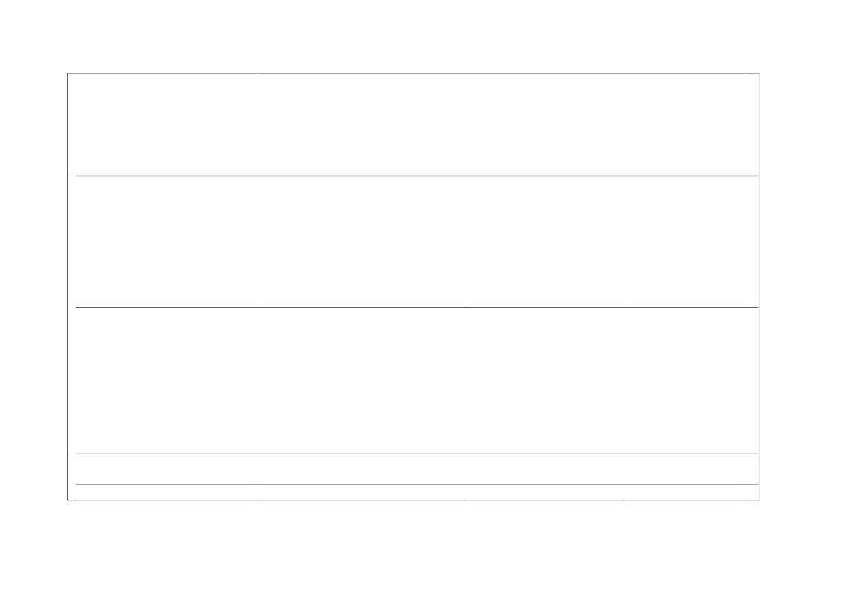Click the fourth tick mark on the bottom border

pos(624,501)
